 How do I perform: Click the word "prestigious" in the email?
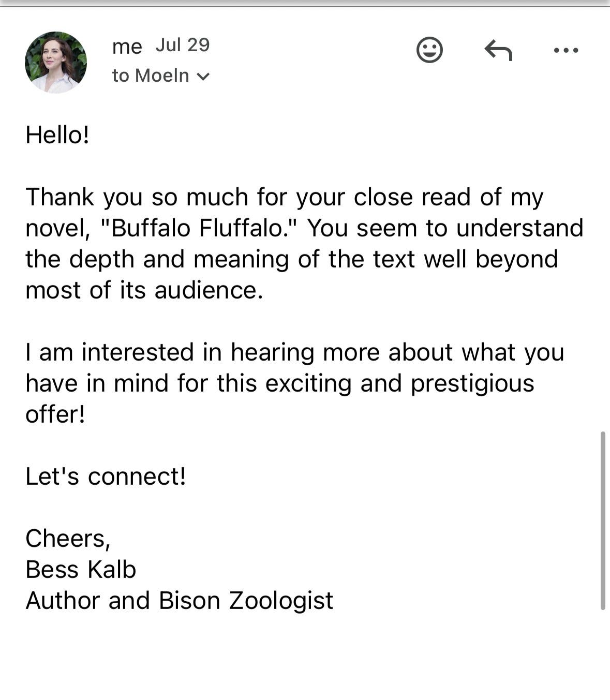click(472, 384)
